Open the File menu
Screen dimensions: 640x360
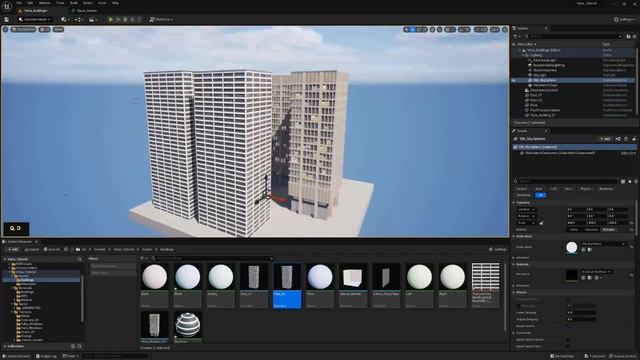(x=19, y=3)
